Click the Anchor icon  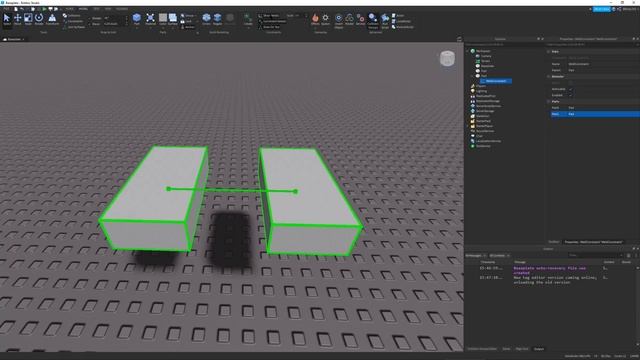(183, 27)
